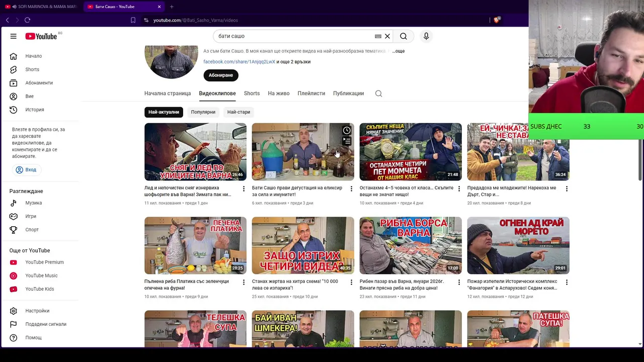644x362 pixels.
Task: Open options menu for Останахме 4-5 човека video
Action: 459,189
